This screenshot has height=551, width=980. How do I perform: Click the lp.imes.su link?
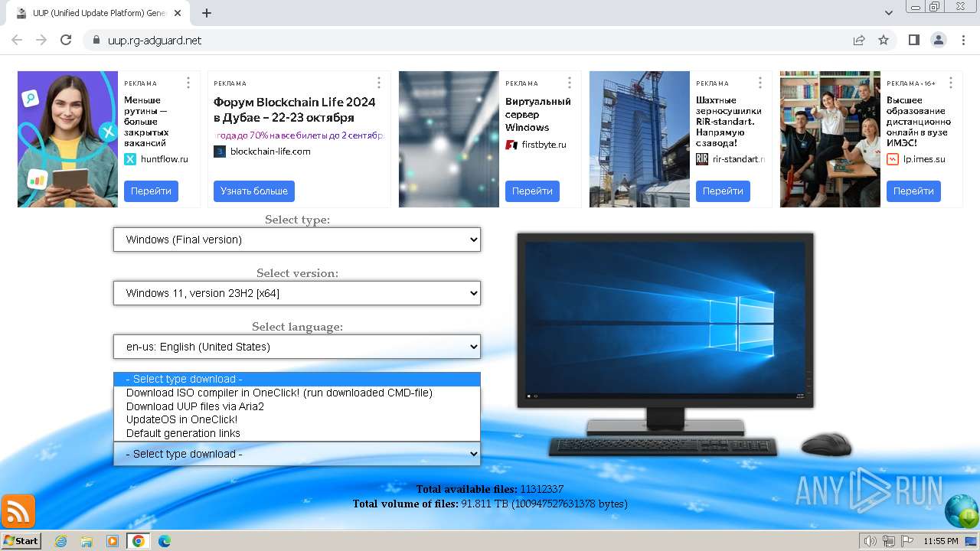pyautogui.click(x=924, y=159)
